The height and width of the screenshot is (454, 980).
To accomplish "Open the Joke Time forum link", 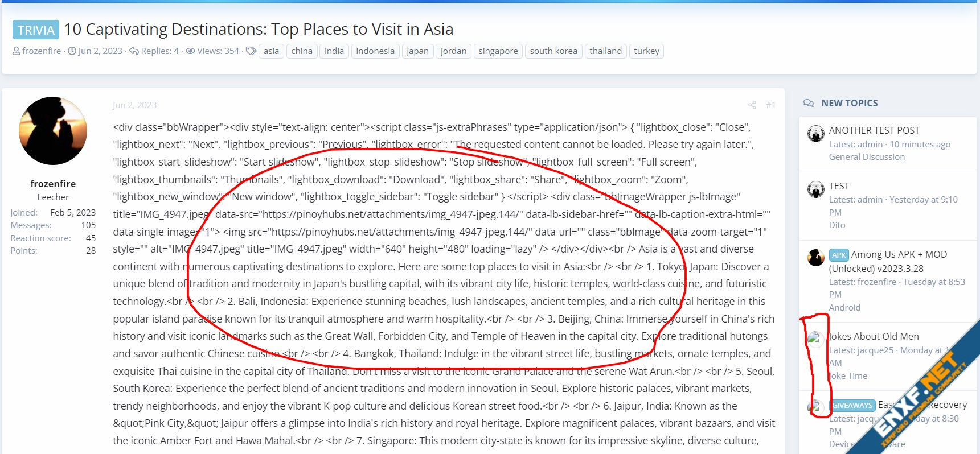I will 848,376.
